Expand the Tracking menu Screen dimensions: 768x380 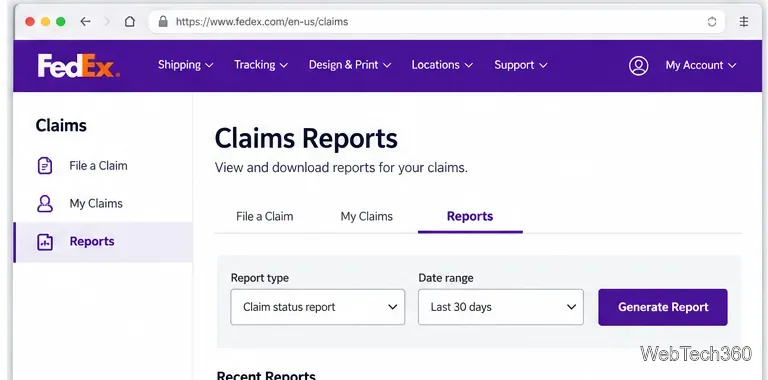(261, 65)
